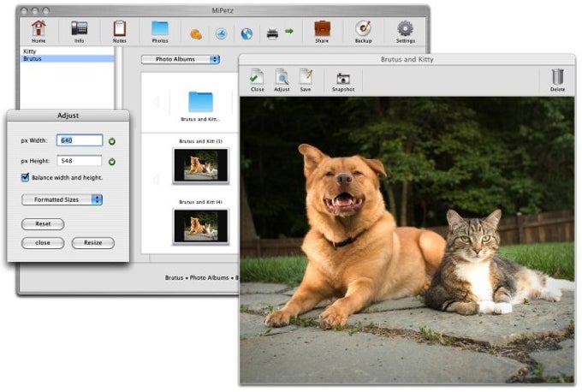The height and width of the screenshot is (392, 582).
Task: Click the globe icon in toolbar
Action: (x=246, y=34)
